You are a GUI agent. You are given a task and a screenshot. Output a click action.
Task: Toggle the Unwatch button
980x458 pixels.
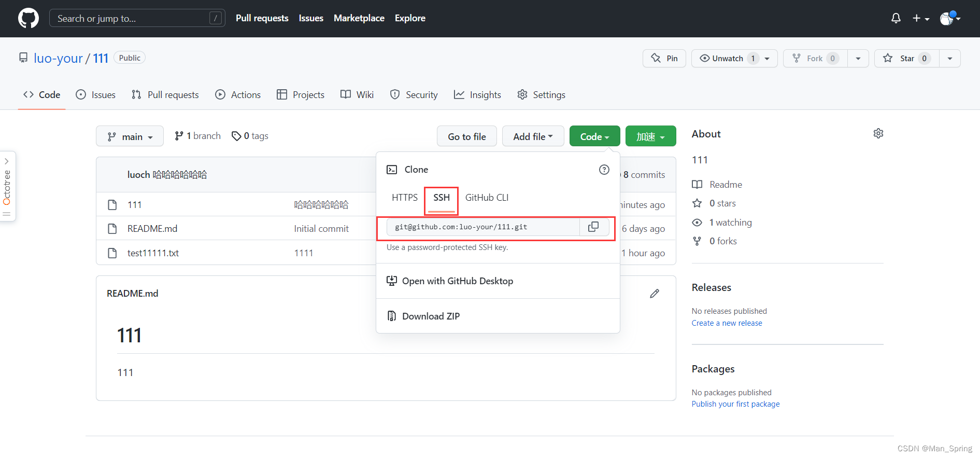point(734,58)
